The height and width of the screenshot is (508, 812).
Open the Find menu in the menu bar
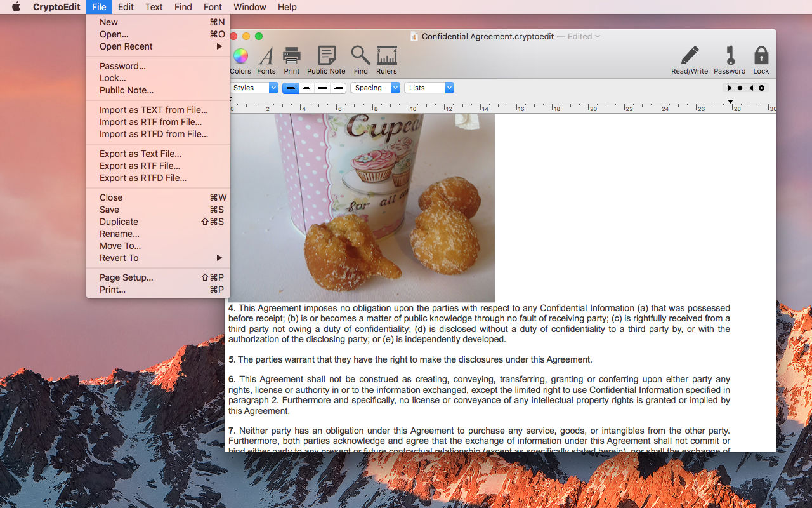tap(183, 7)
